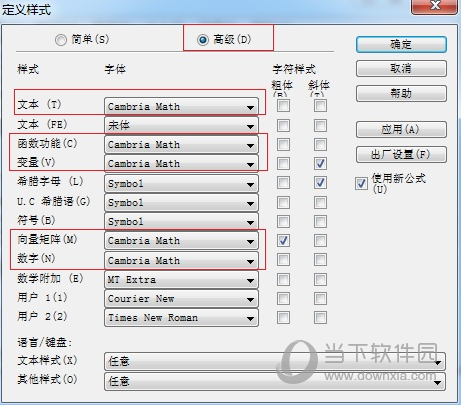This screenshot has height=405, width=461.
Task: Enable italic checkbox for 符号(B)
Action: click(x=320, y=221)
